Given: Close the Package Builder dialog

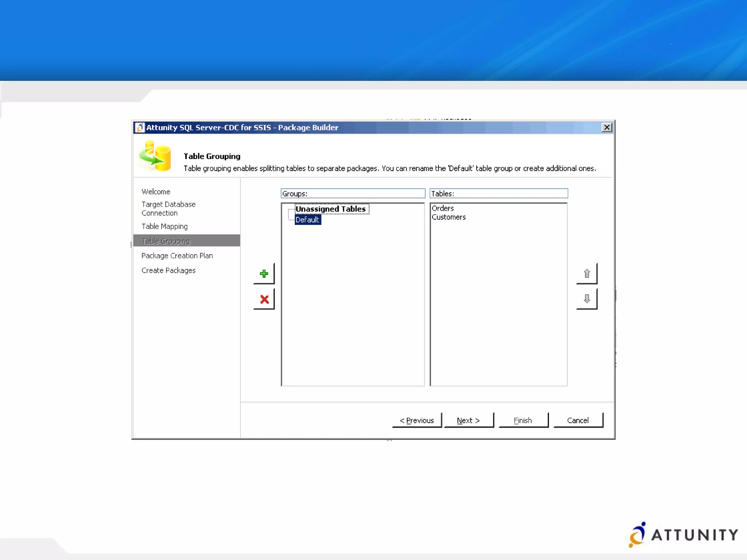Looking at the screenshot, I should pos(607,127).
